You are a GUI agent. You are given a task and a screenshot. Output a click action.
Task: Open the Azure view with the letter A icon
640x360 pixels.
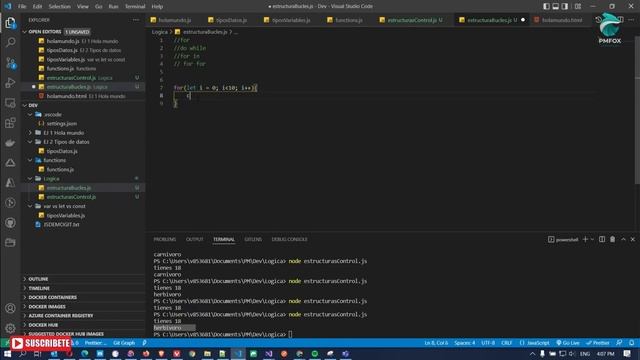(10, 183)
